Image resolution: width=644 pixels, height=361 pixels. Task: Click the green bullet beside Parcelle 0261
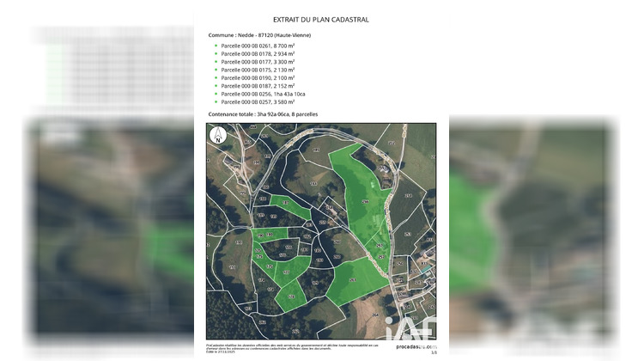[215, 46]
